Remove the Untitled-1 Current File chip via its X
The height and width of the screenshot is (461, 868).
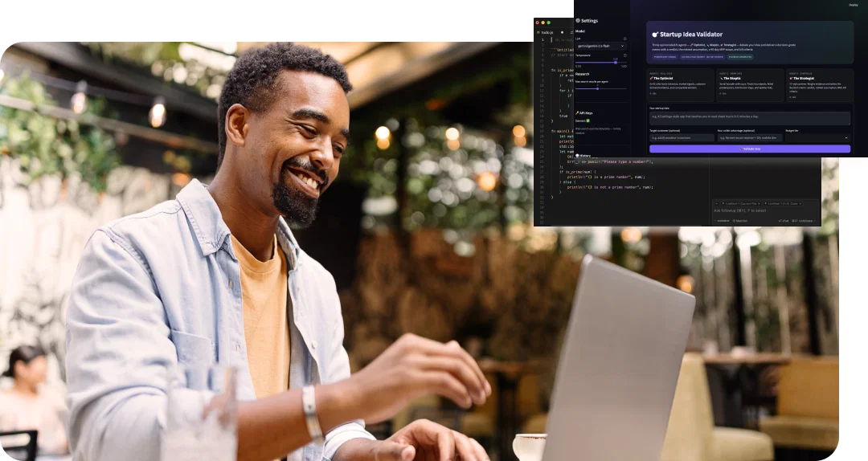point(759,204)
